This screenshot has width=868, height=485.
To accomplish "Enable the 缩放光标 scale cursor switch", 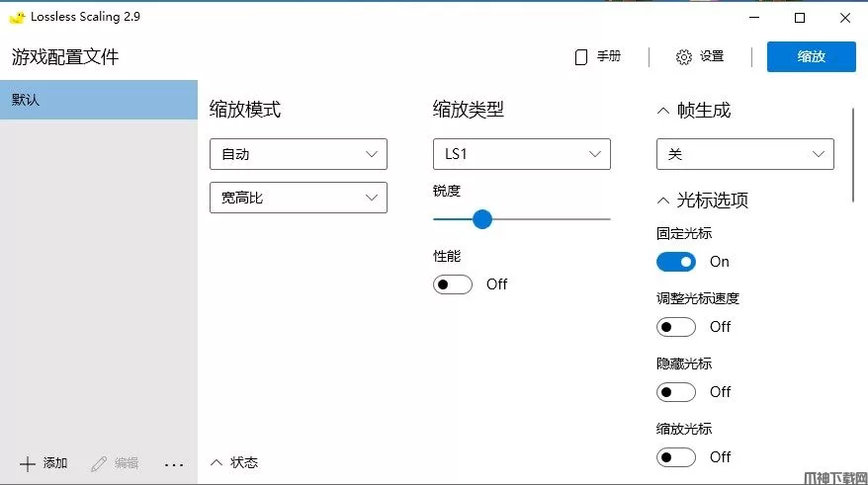I will (676, 457).
